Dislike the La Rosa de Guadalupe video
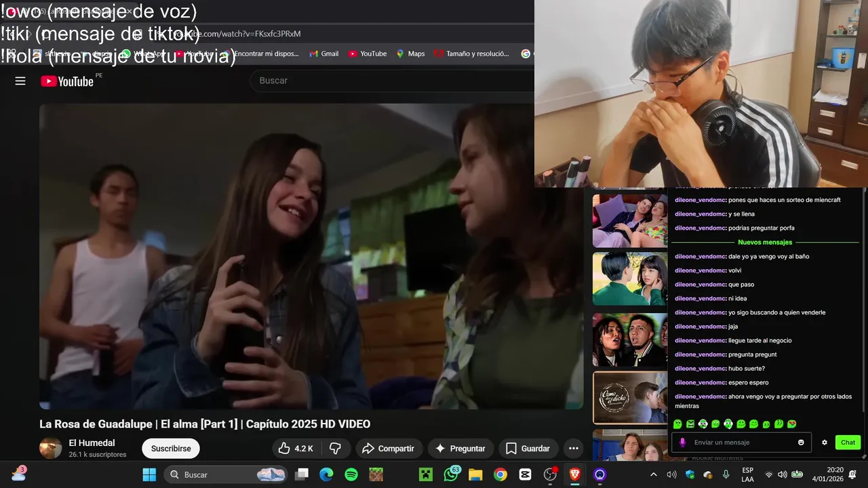The image size is (868, 488). click(335, 449)
